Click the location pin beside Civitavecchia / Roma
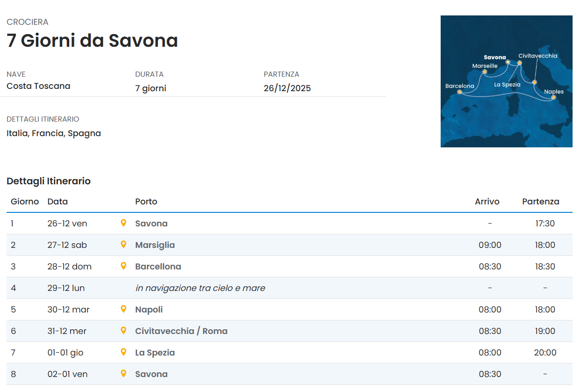 click(x=123, y=330)
